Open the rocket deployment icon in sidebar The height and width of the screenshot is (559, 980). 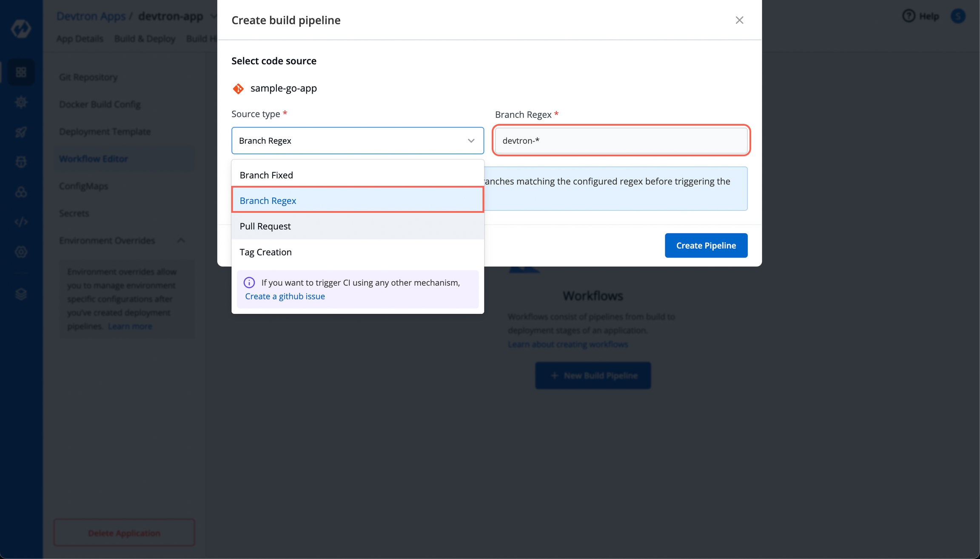point(21,132)
